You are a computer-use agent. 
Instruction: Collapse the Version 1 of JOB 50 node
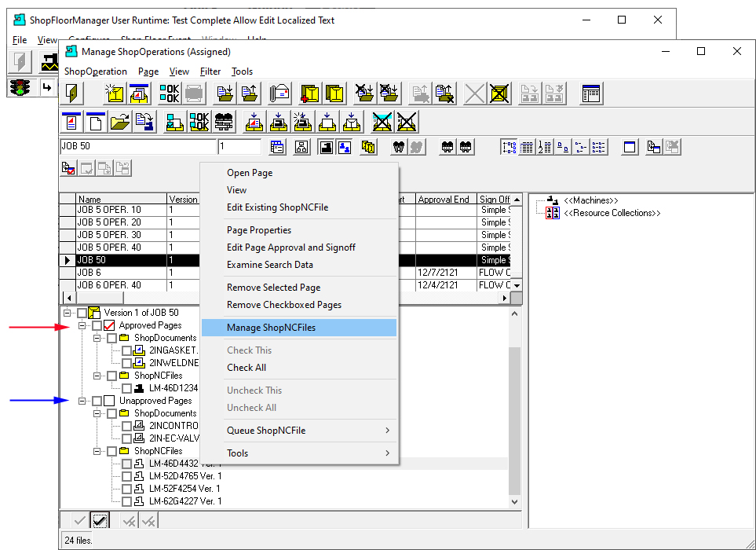click(x=67, y=313)
